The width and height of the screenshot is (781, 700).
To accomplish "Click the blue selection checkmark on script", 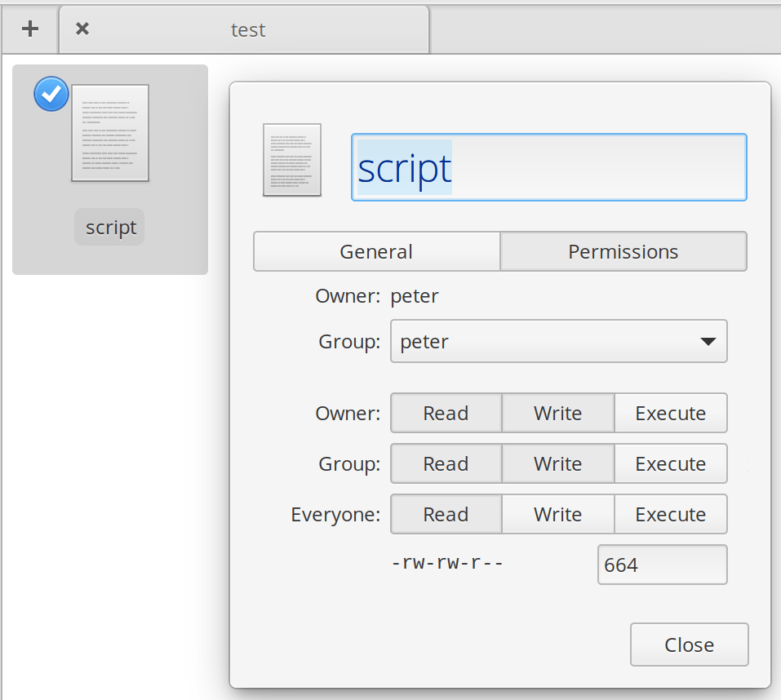I will point(51,94).
